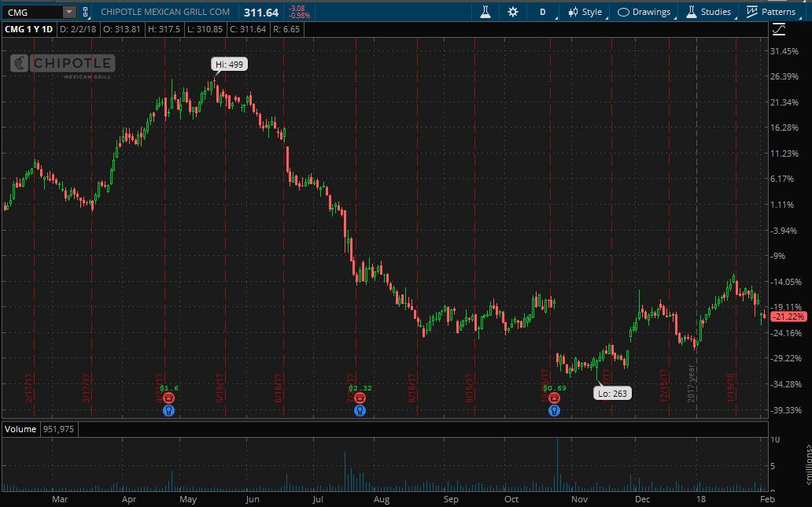Click the -3.08 -0.98% price change text
The height and width of the screenshot is (507, 812).
299,12
